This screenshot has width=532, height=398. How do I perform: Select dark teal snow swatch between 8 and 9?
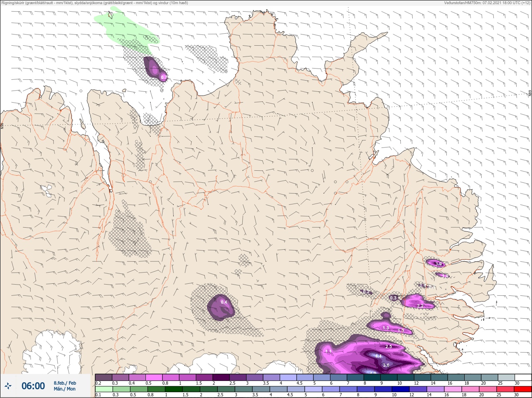pyautogui.click(x=372, y=377)
